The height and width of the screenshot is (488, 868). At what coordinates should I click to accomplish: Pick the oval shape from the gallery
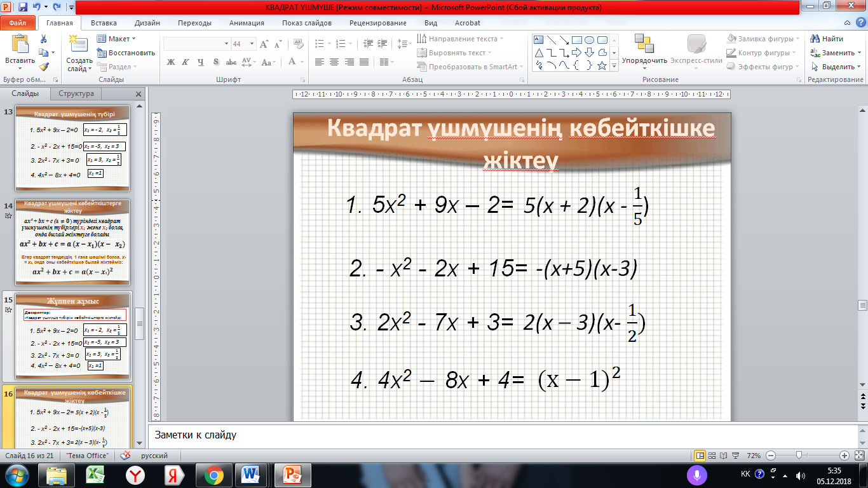pos(589,39)
